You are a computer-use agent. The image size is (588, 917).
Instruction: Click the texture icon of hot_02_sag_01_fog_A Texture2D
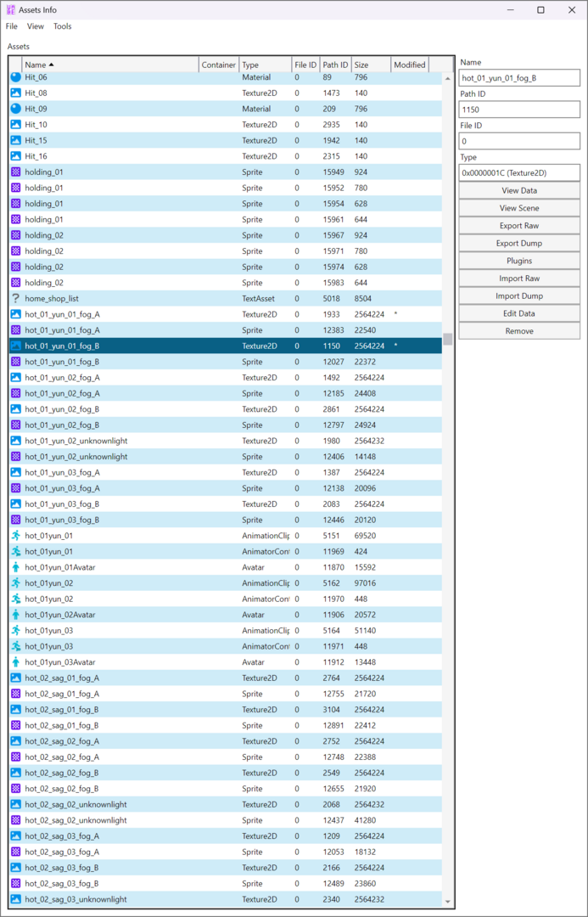16,678
